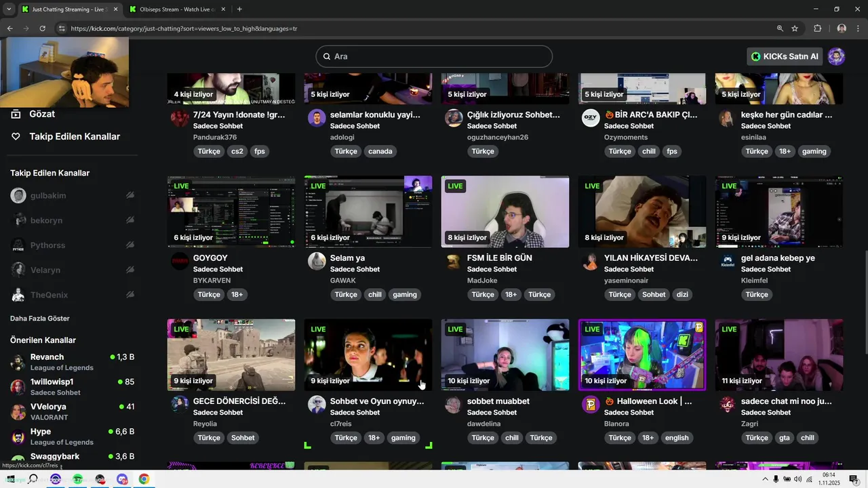Open stream title 'Selam ya'

[347, 258]
